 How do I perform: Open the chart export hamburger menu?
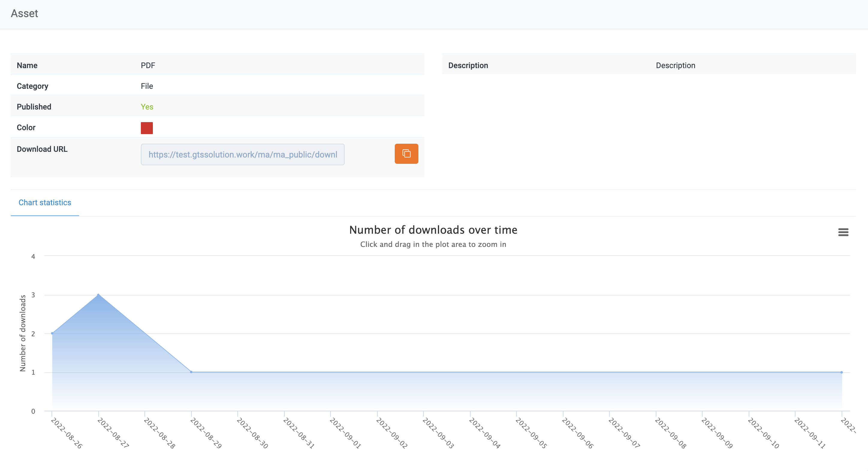click(844, 232)
